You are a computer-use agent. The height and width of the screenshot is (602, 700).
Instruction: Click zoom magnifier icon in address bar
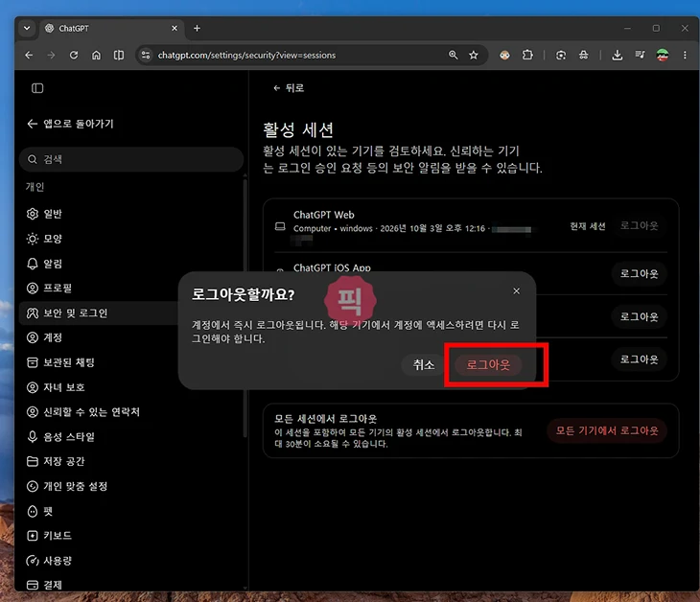(x=454, y=55)
